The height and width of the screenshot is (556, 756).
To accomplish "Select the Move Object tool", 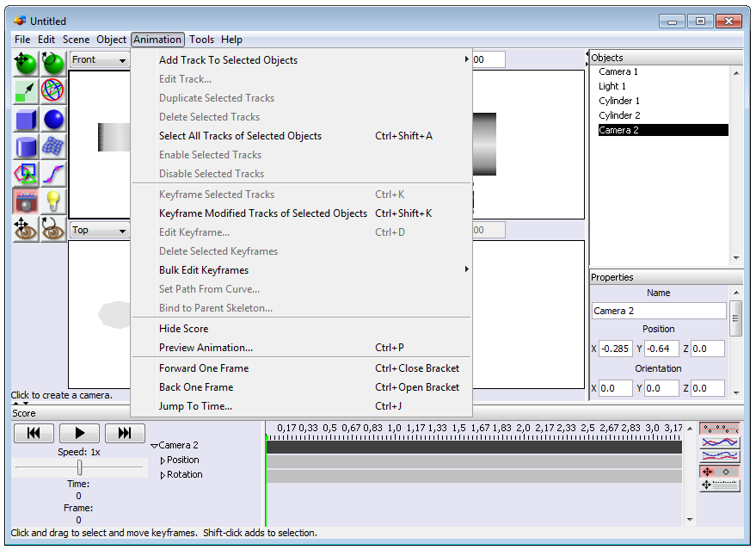I will pos(26,63).
